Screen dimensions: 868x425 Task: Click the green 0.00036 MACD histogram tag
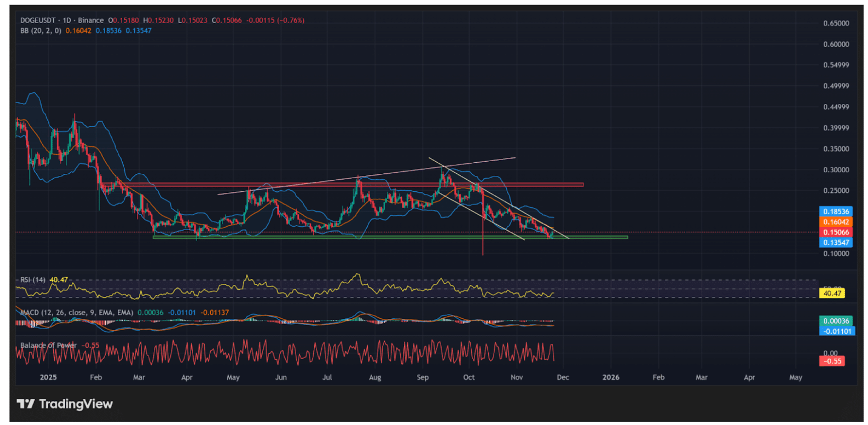pyautogui.click(x=835, y=321)
